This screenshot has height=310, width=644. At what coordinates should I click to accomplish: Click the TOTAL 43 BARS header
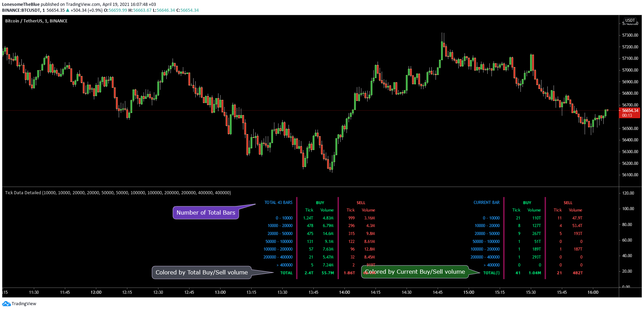[278, 203]
